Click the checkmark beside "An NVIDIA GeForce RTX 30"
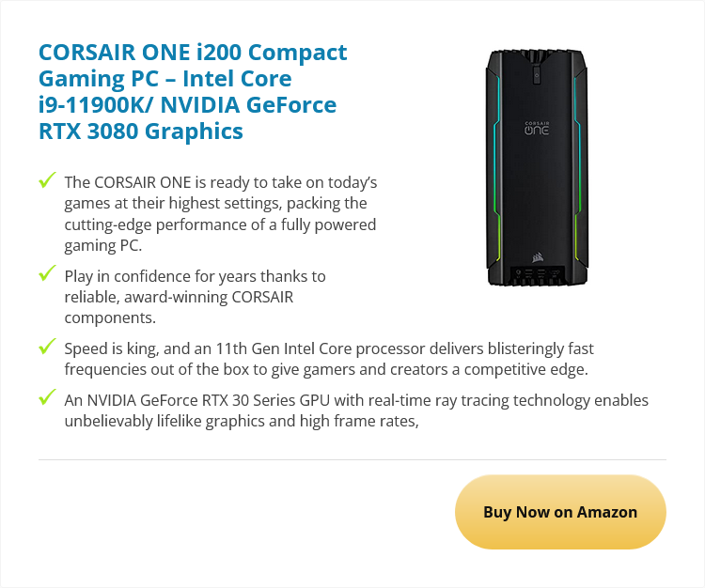 47,399
